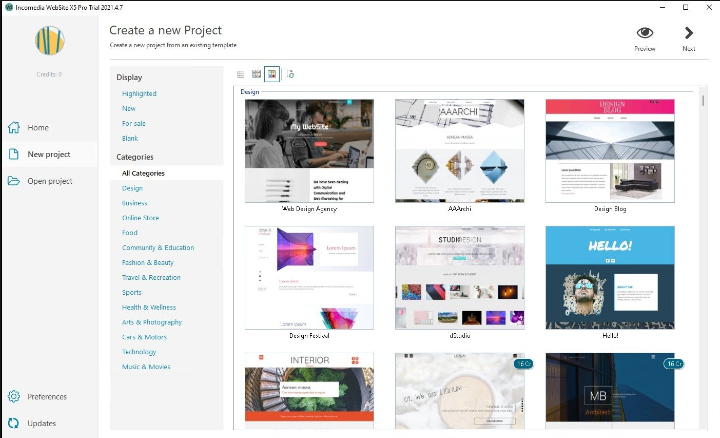Image resolution: width=720 pixels, height=438 pixels.
Task: Switch to medium thumbnails view icon
Action: (x=256, y=74)
